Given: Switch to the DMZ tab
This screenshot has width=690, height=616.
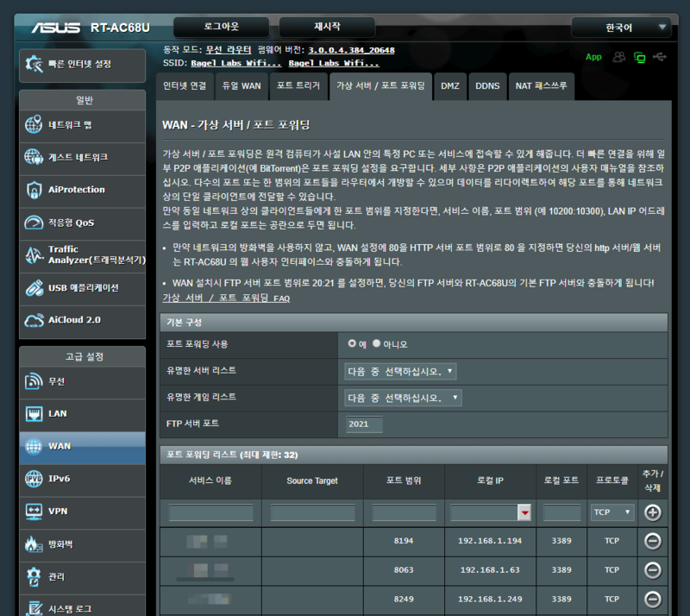Looking at the screenshot, I should tap(450, 86).
